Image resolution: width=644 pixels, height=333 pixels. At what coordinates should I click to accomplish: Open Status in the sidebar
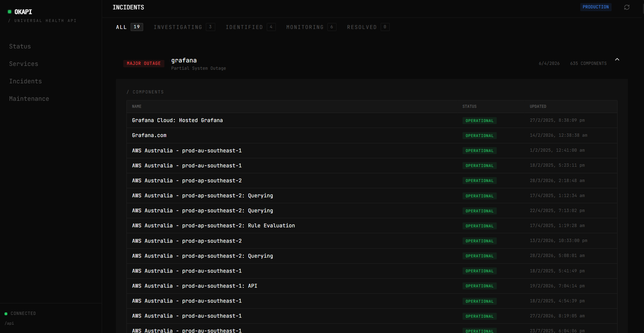pos(20,46)
